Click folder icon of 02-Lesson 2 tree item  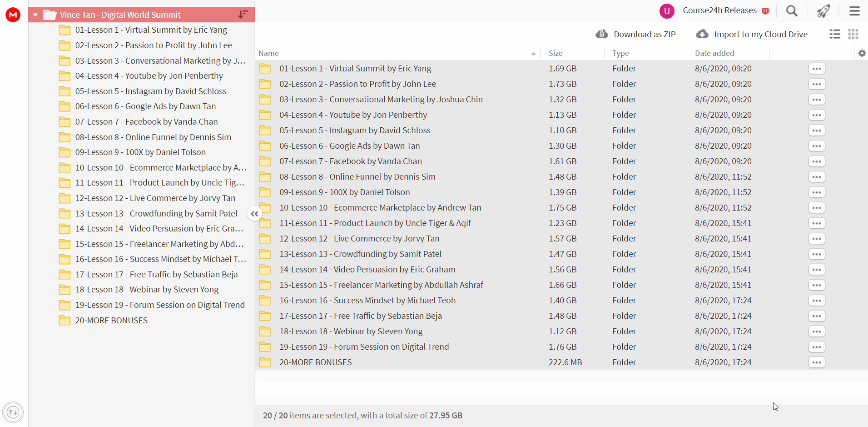[64, 45]
